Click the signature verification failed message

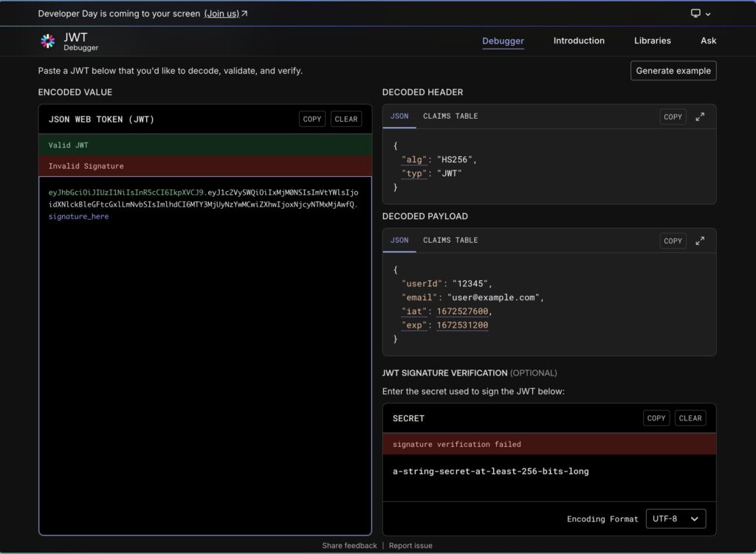tap(456, 444)
